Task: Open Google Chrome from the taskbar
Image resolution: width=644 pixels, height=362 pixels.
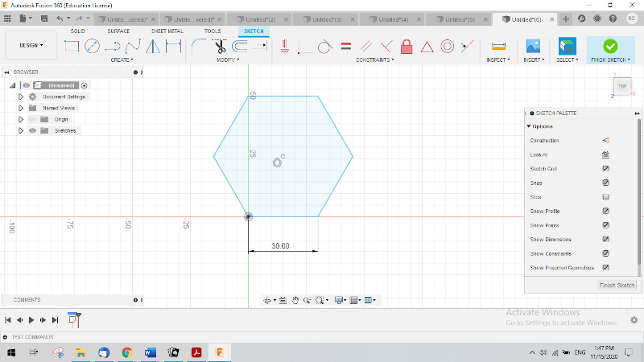Action: (x=127, y=352)
